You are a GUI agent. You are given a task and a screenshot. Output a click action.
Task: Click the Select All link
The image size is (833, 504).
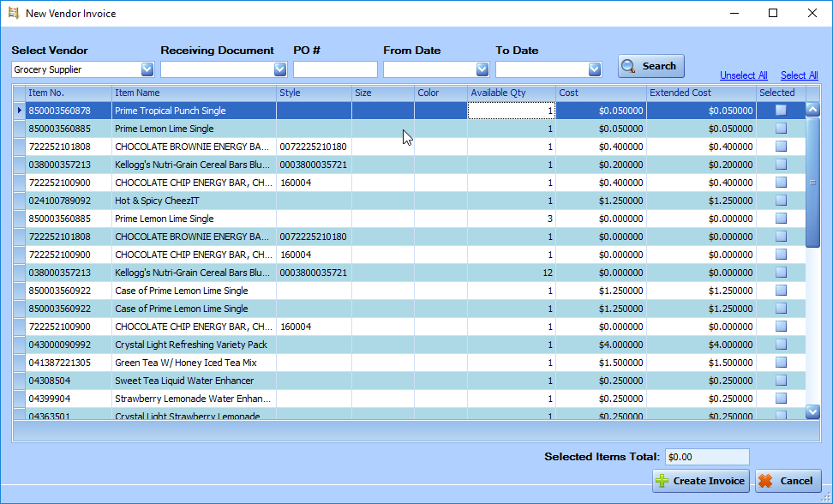799,75
